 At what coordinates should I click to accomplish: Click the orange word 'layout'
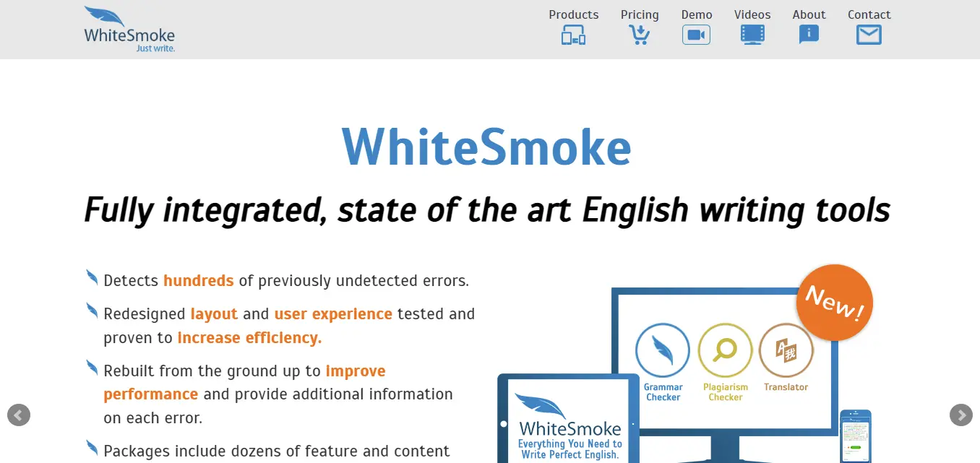pos(214,314)
